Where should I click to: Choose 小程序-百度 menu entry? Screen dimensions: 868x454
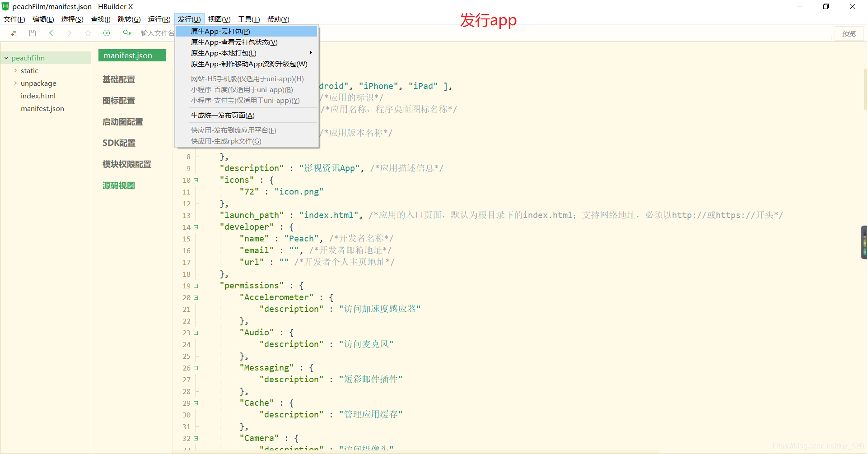point(247,89)
